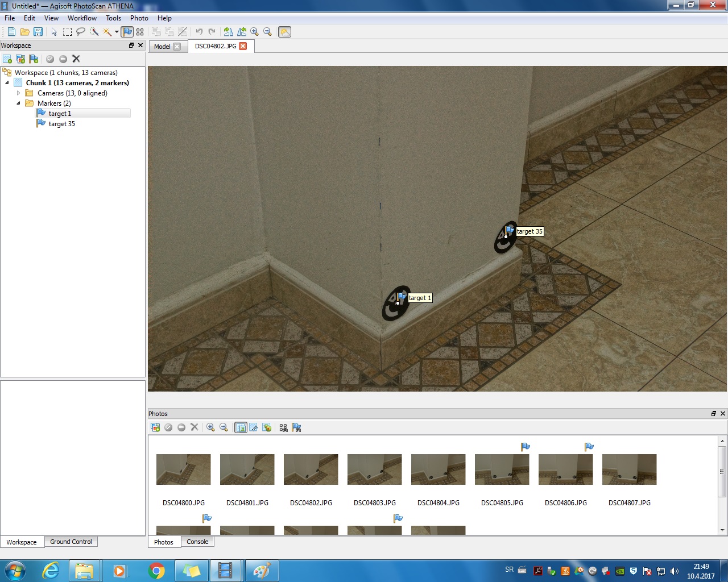
Task: Open the Workflow menu
Action: tap(82, 18)
